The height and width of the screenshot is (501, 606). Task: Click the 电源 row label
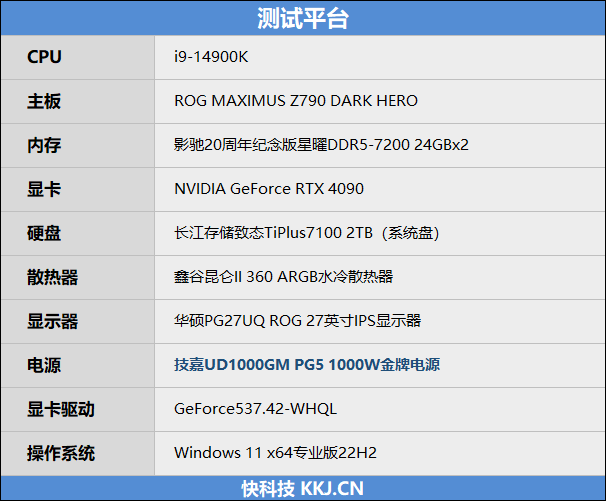[44, 366]
